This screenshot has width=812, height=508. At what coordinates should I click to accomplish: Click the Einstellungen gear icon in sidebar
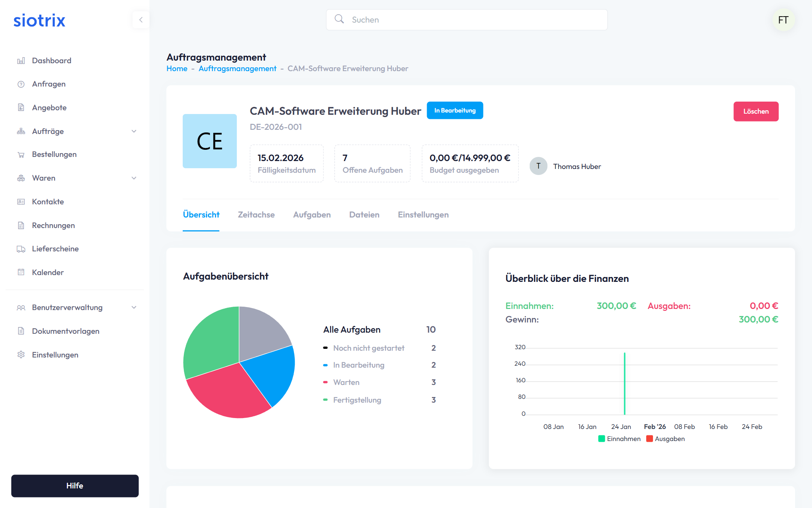21,355
